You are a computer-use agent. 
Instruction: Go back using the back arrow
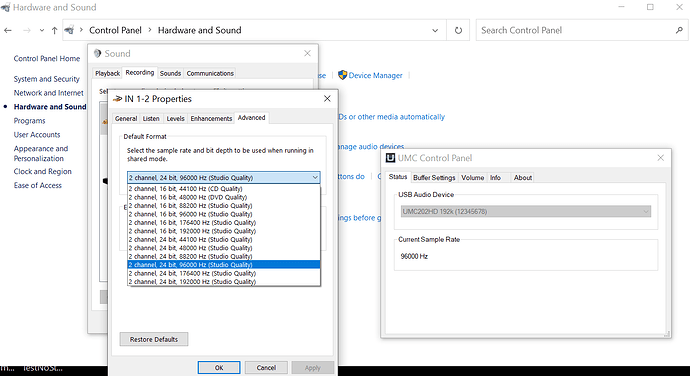click(x=7, y=30)
